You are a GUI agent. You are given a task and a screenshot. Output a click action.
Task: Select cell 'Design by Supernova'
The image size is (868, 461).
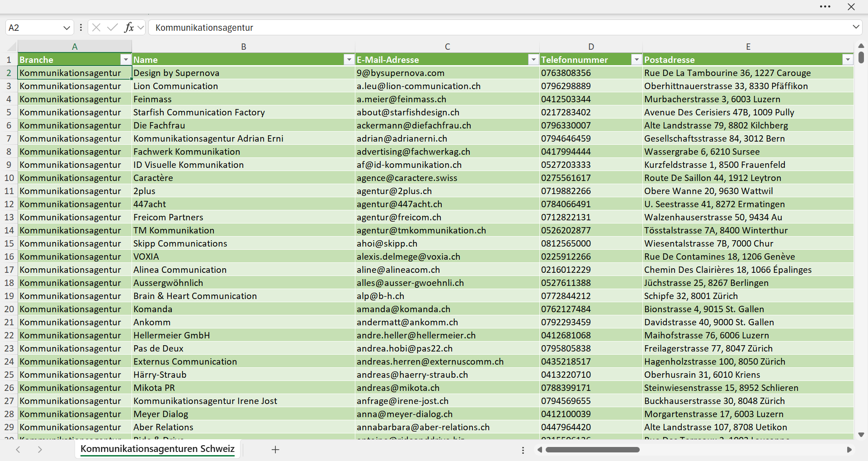point(243,73)
